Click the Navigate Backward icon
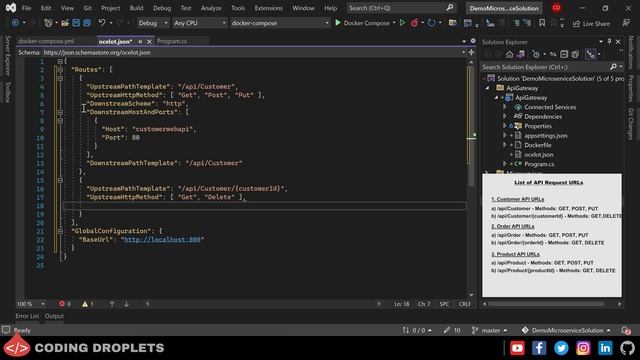This screenshot has height=360, width=640. pos(15,23)
